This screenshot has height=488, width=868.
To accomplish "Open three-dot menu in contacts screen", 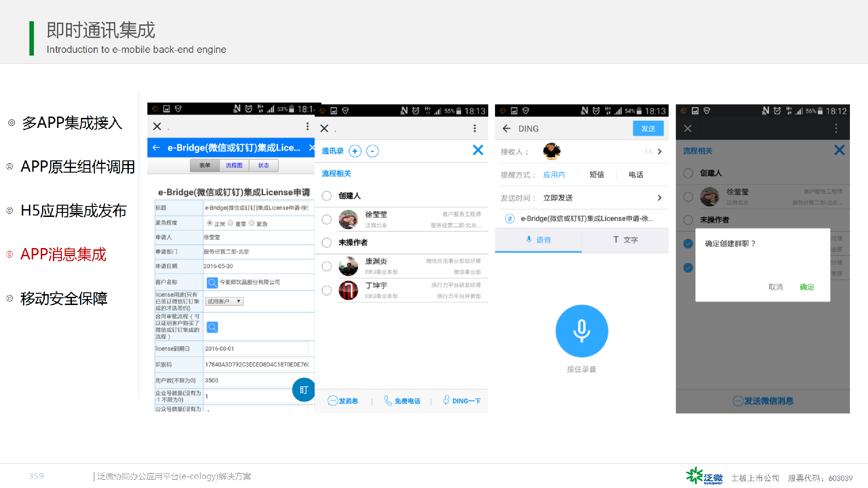I will (475, 128).
